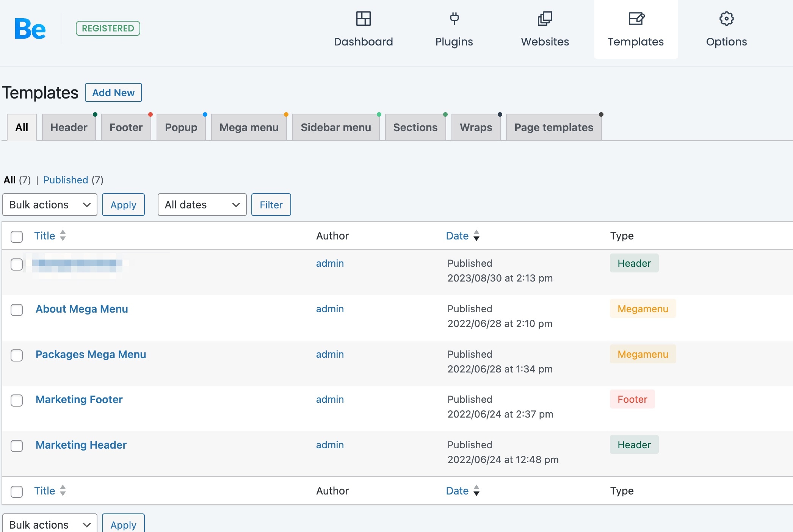Viewport: 793px width, 532px height.
Task: Open the Templates settings gear icon
Action: pyautogui.click(x=726, y=18)
